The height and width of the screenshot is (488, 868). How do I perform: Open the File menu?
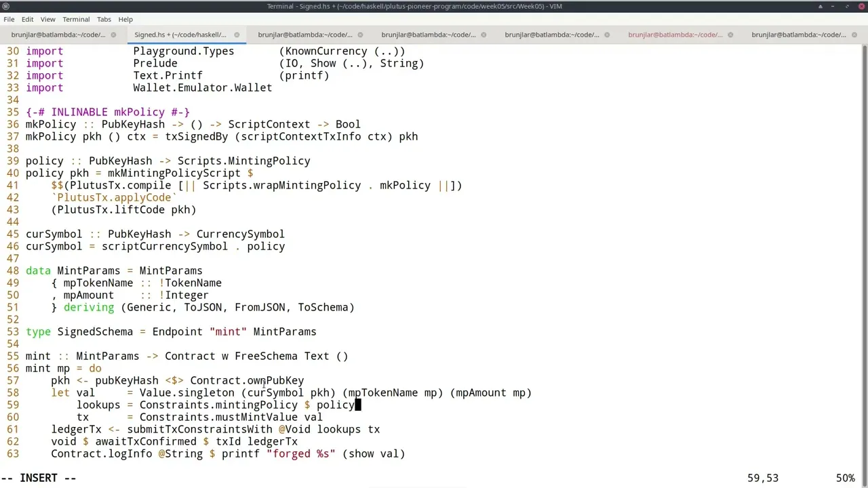9,19
